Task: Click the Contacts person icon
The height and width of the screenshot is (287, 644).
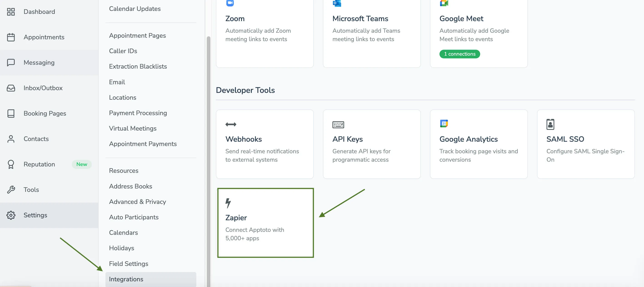Action: pos(11,139)
